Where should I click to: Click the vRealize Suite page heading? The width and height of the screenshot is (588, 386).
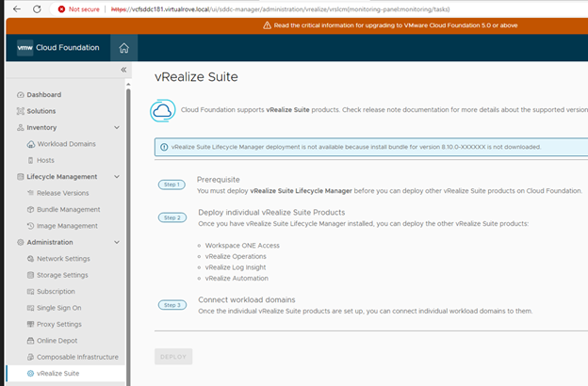pos(196,77)
